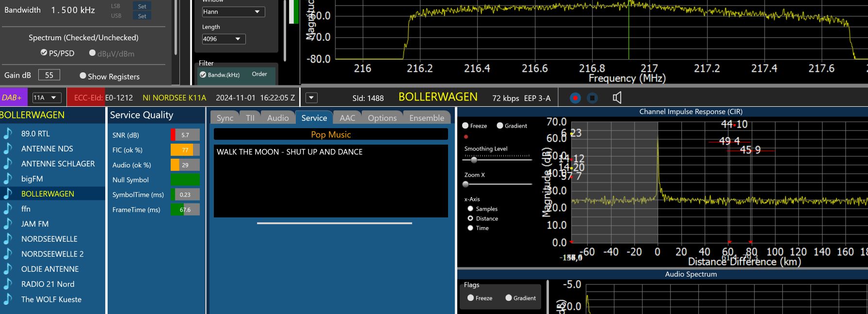Expand the Length 4096 dropdown

pos(224,39)
